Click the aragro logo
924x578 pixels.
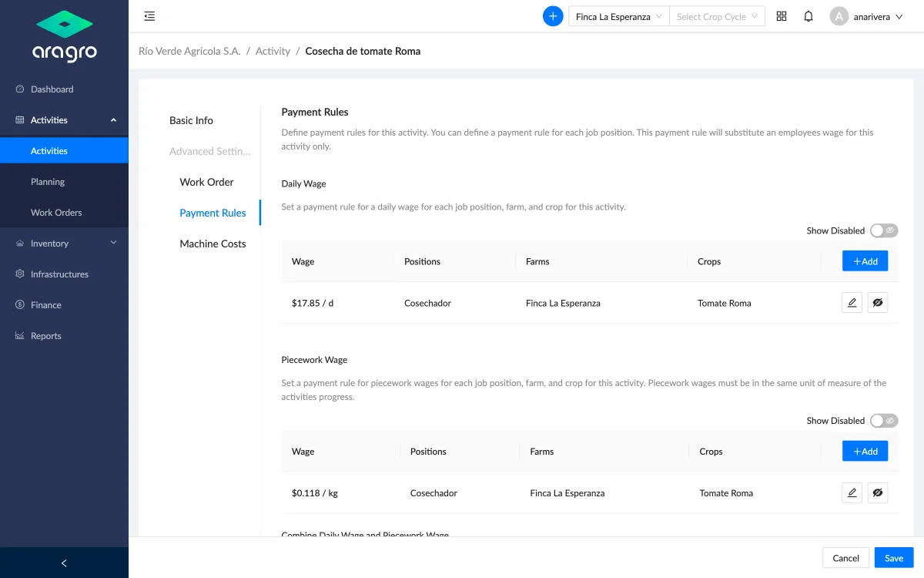coord(65,35)
